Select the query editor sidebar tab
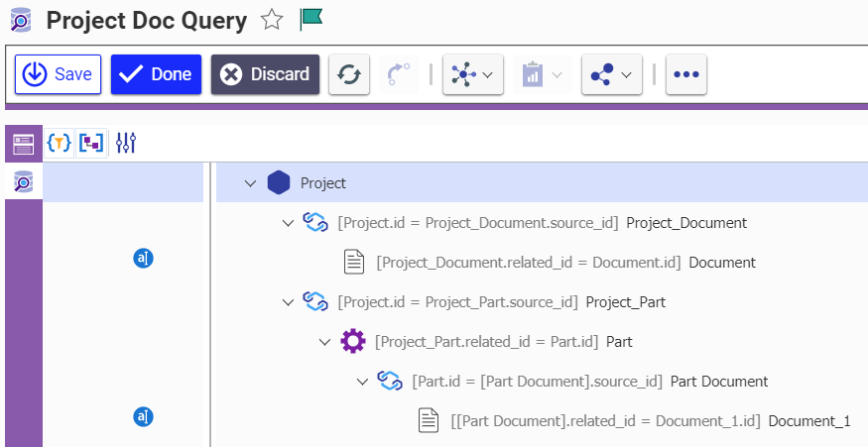 click(23, 181)
